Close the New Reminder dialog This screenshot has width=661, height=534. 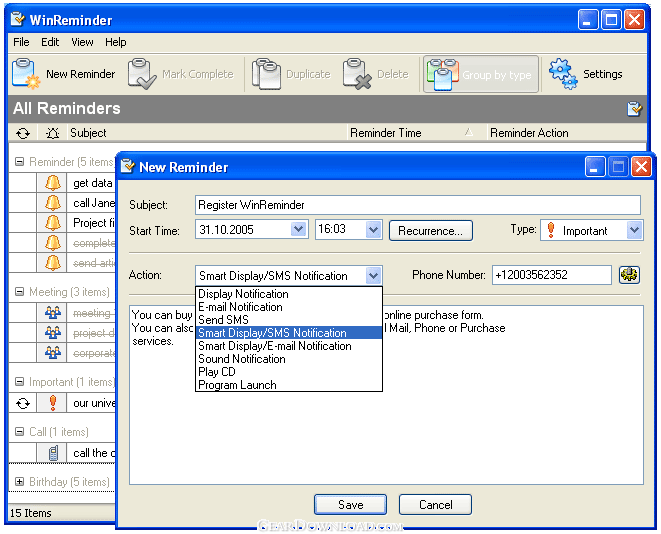coord(641,167)
